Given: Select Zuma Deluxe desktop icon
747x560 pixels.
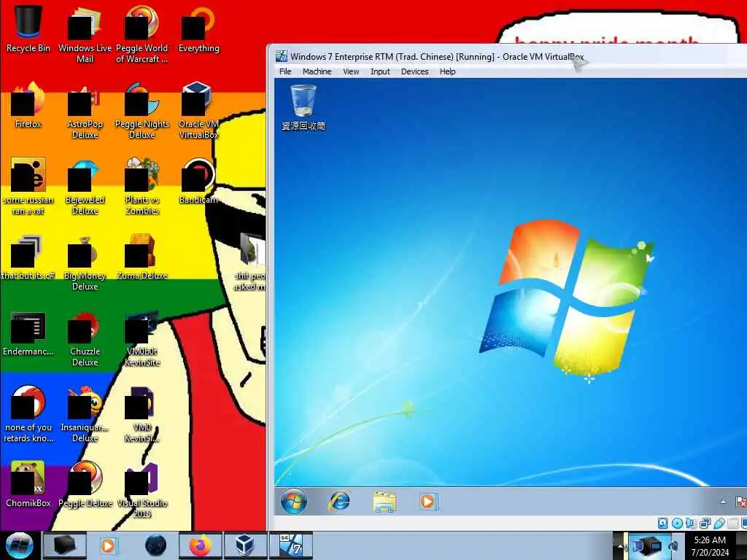Looking at the screenshot, I should (x=142, y=256).
